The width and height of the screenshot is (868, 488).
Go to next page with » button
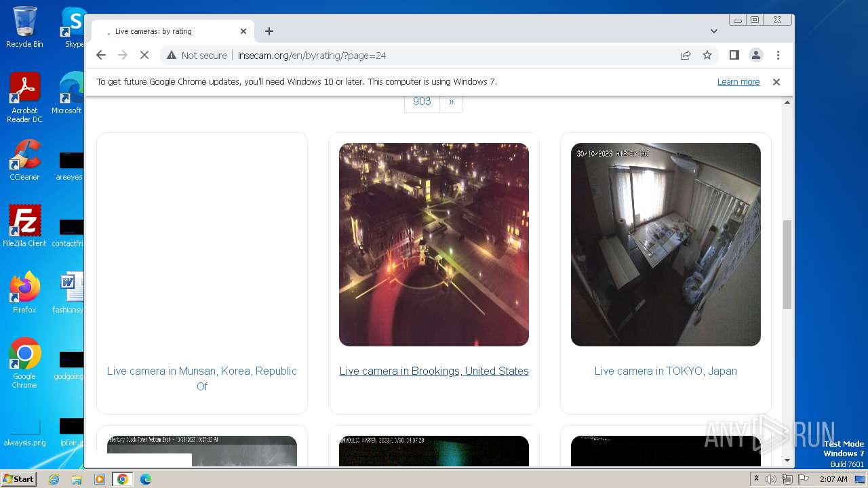point(451,102)
